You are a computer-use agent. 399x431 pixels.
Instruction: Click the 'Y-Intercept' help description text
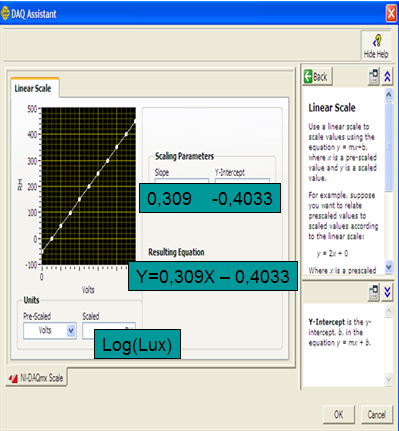[340, 332]
